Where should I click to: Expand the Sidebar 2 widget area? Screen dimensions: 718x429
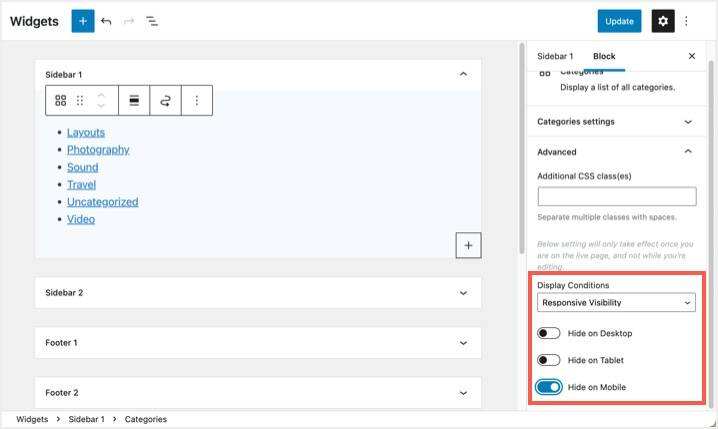click(258, 293)
